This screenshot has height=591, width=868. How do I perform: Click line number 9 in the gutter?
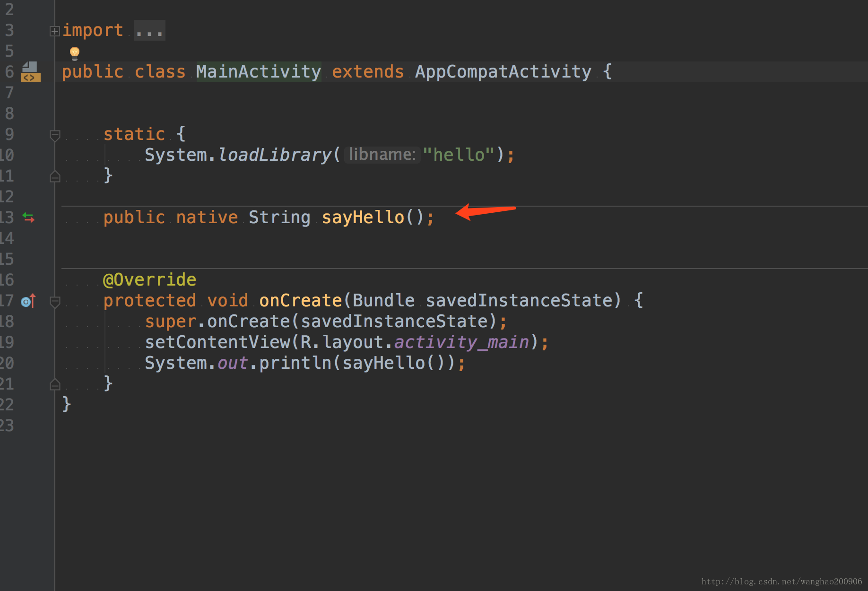pyautogui.click(x=9, y=134)
